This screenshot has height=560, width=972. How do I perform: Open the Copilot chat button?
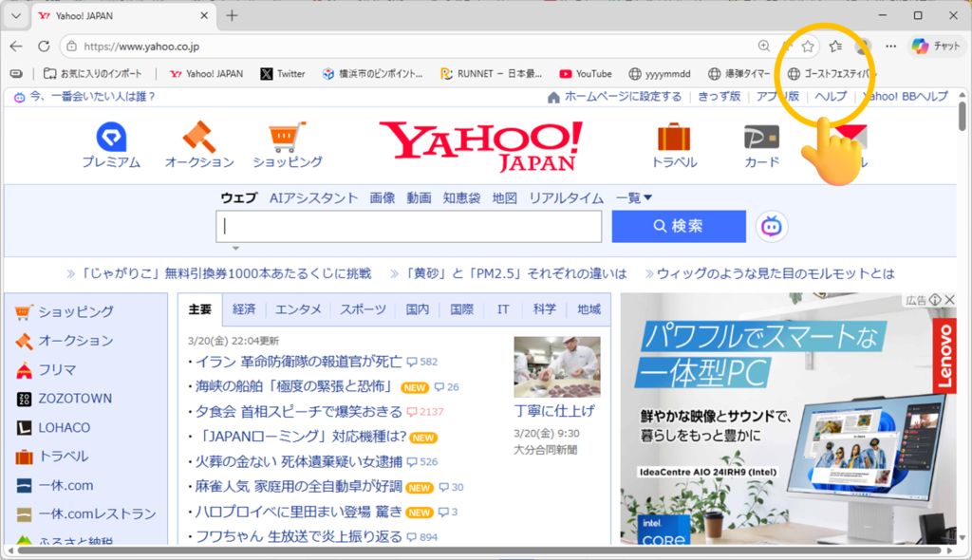(x=937, y=46)
